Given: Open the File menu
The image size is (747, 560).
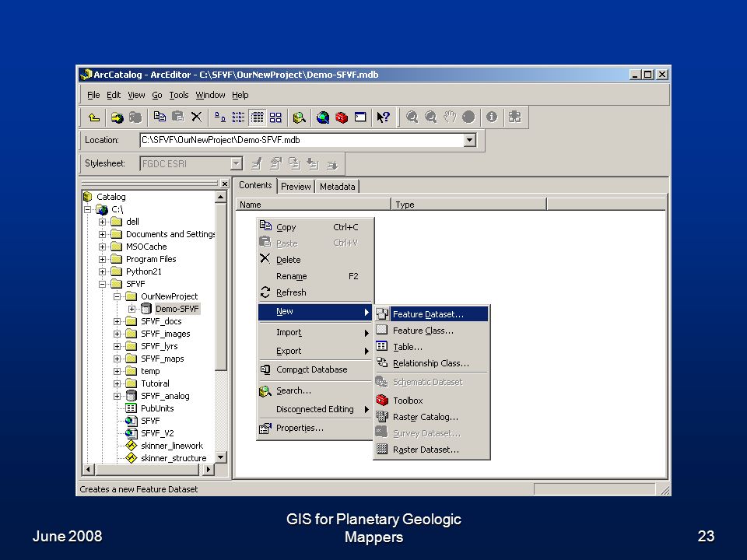Looking at the screenshot, I should point(93,95).
